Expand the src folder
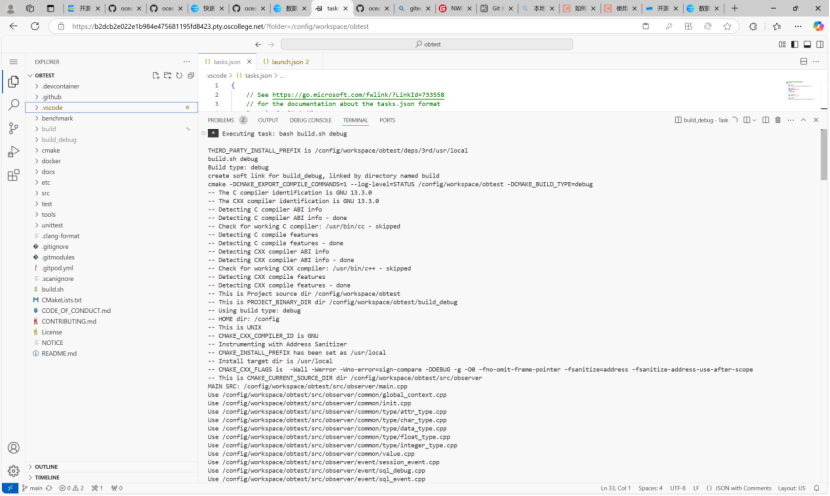Screen dimensions: 830x496 click(x=111, y=193)
